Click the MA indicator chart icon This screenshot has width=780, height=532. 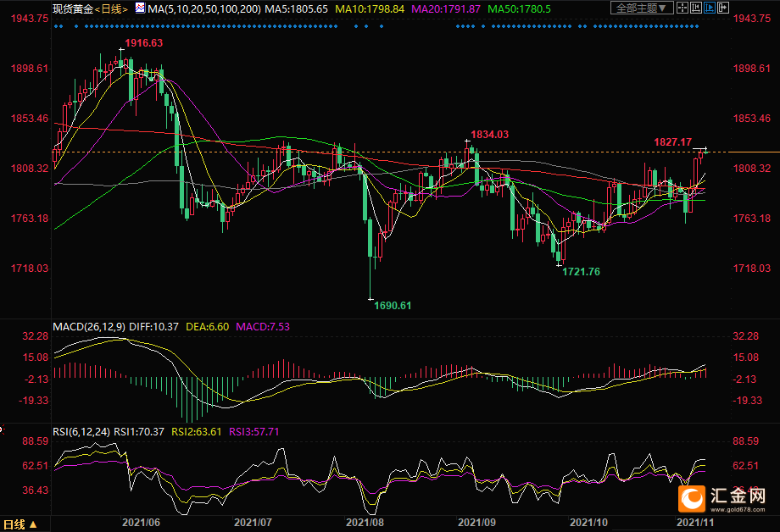(140, 8)
